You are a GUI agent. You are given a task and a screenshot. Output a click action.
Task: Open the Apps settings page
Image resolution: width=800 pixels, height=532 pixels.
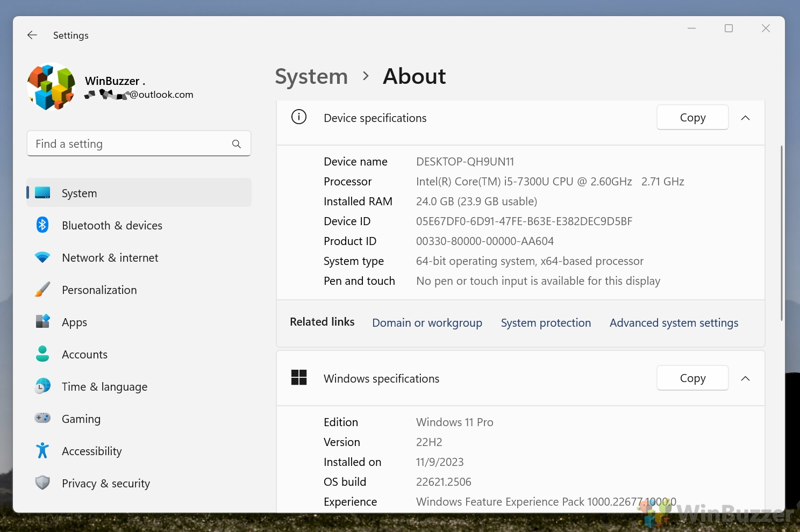coord(139,322)
